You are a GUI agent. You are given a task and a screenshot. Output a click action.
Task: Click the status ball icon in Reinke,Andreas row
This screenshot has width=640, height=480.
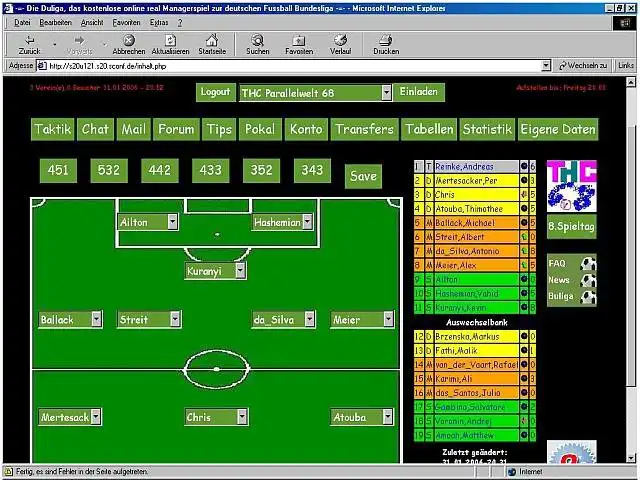524,166
